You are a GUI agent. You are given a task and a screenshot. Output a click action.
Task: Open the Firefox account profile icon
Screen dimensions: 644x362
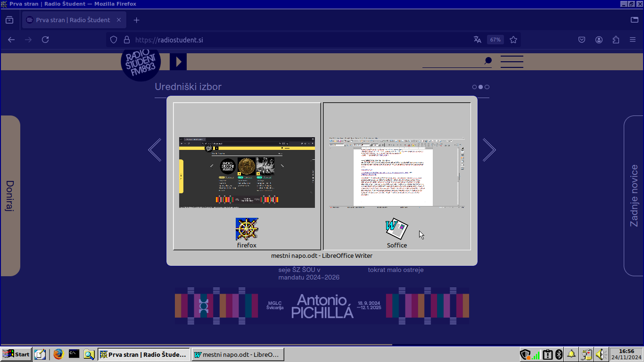pyautogui.click(x=599, y=40)
